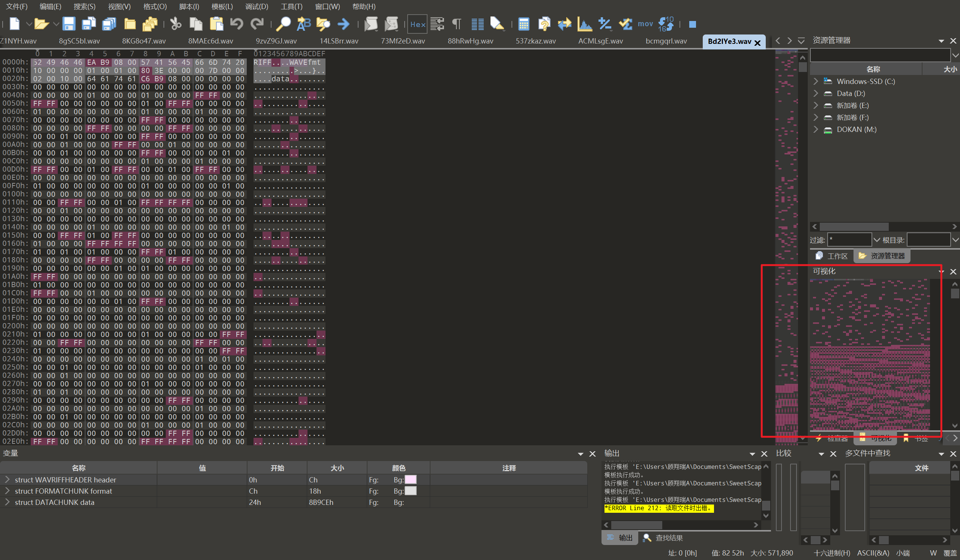Viewport: 960px width, 560px height.
Task: Open the Histogram chart tool
Action: (x=584, y=24)
